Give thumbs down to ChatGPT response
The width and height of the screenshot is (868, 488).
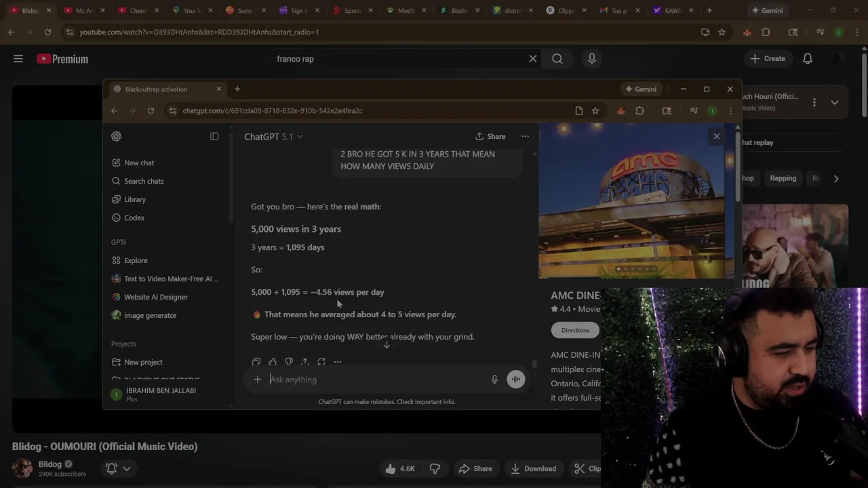tap(289, 362)
